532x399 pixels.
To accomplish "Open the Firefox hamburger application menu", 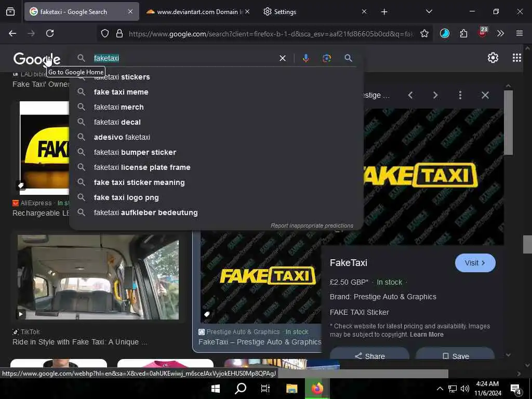I will click(x=520, y=33).
